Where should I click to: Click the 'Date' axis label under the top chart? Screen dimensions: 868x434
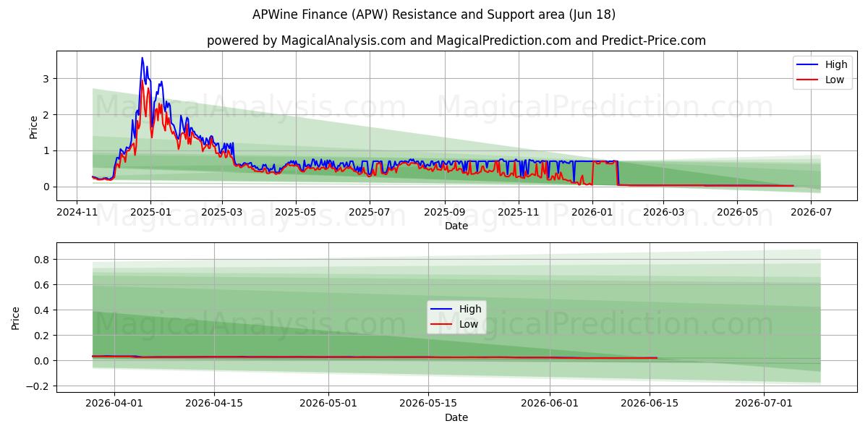tap(456, 226)
